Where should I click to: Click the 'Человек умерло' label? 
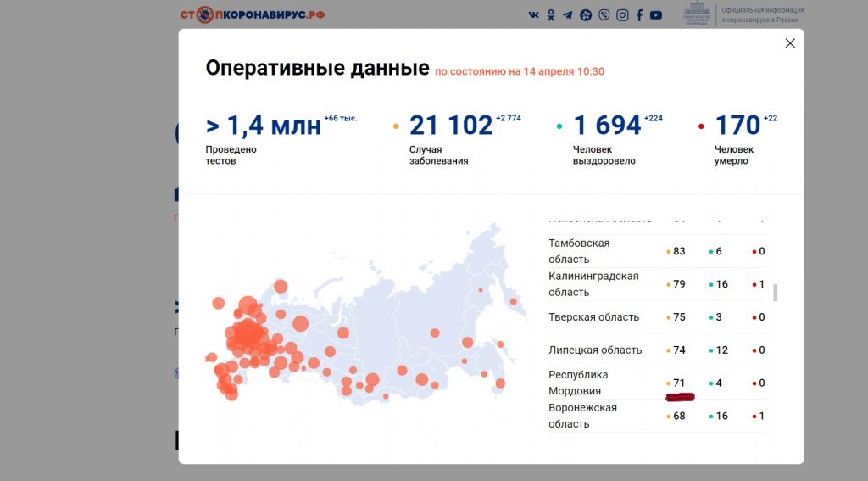click(x=734, y=155)
